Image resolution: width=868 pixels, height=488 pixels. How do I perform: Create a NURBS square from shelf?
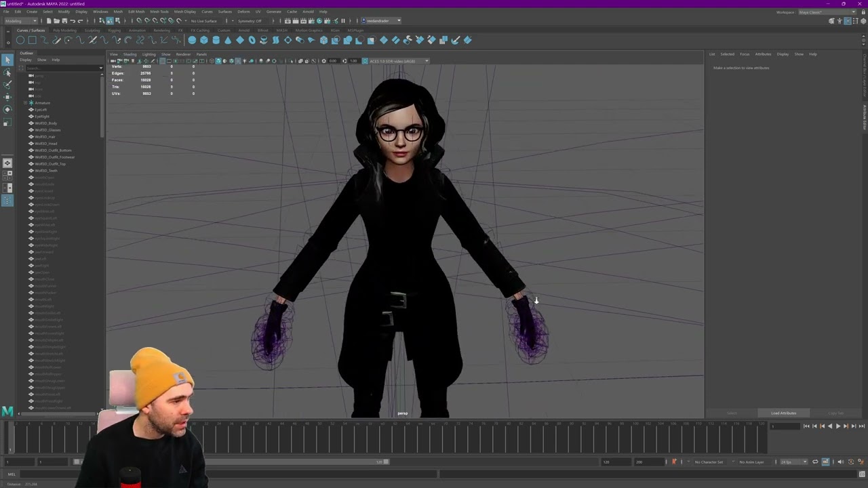32,40
